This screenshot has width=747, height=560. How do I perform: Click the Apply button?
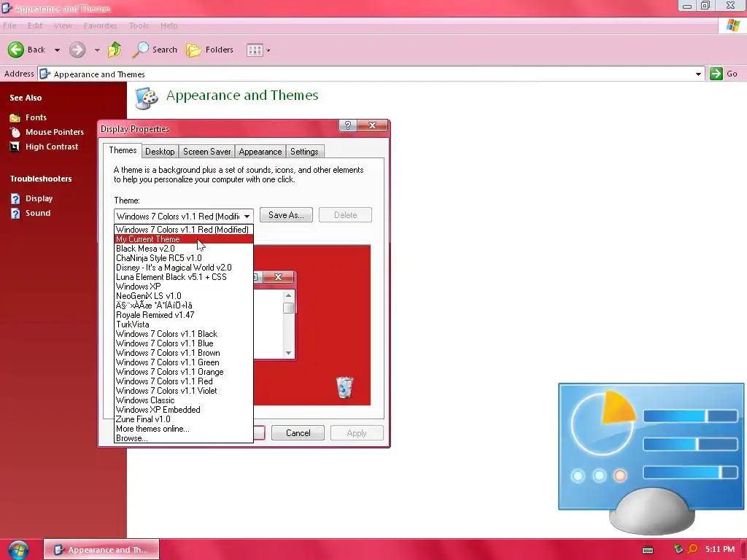pos(357,433)
